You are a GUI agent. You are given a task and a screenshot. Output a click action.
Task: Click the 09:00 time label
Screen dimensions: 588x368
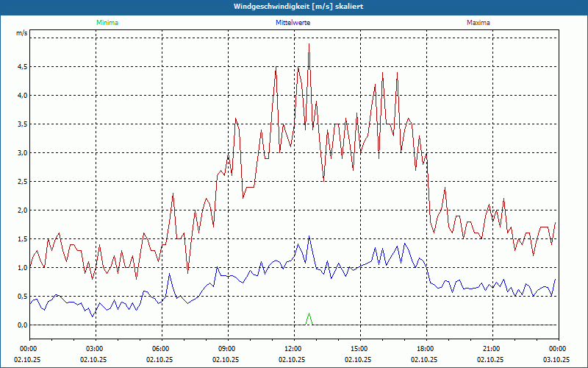[228, 349]
